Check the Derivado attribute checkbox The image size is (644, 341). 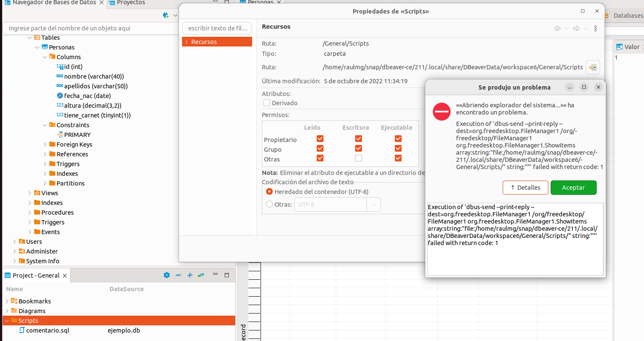coord(266,102)
